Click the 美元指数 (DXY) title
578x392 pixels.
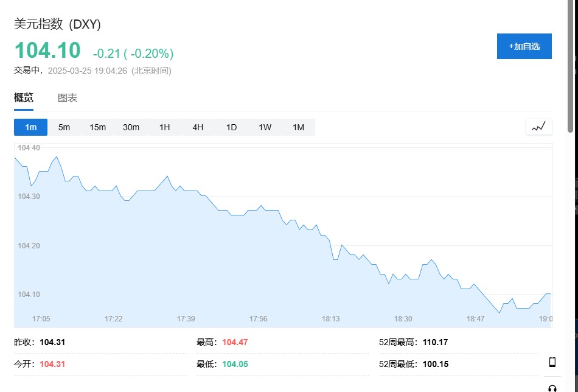[57, 24]
